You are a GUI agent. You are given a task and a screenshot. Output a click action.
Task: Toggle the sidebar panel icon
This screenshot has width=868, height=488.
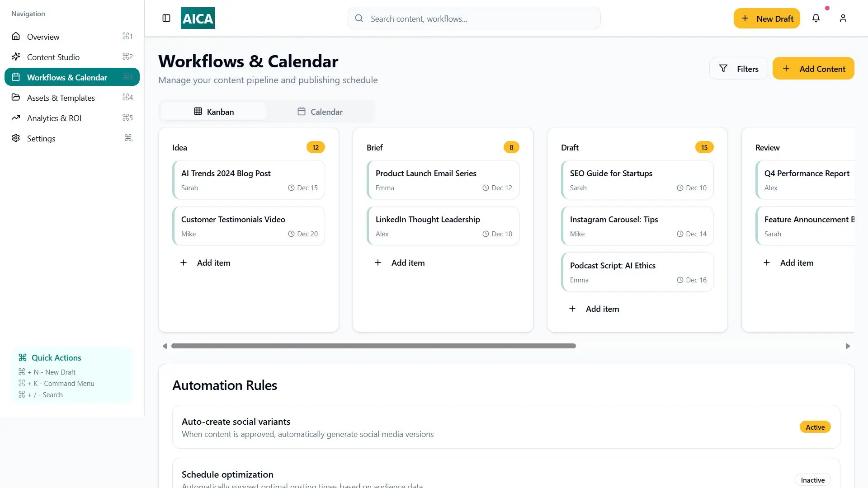point(166,18)
